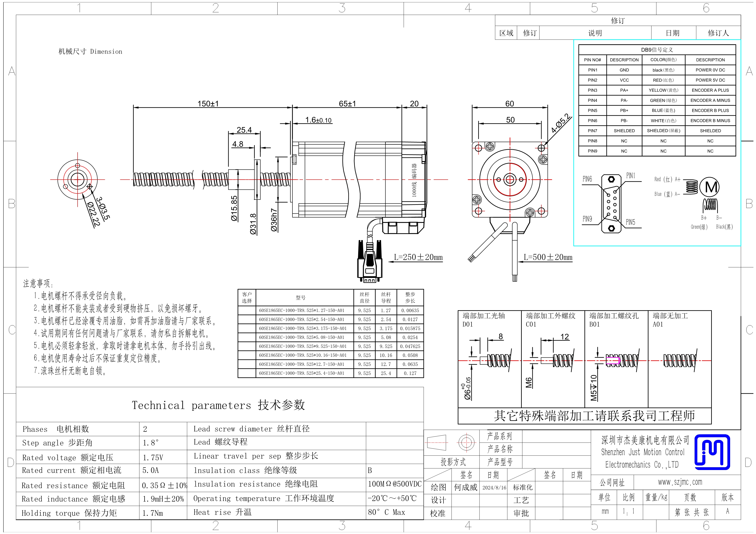Click the 65±1 motor body dimension
Screen dimensions: 756x534
tap(347, 104)
